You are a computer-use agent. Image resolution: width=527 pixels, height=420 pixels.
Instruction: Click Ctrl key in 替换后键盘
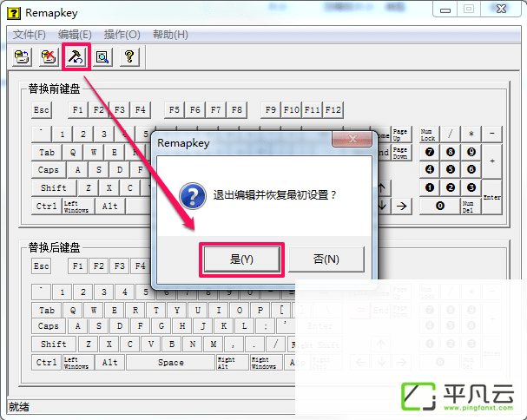pyautogui.click(x=47, y=363)
